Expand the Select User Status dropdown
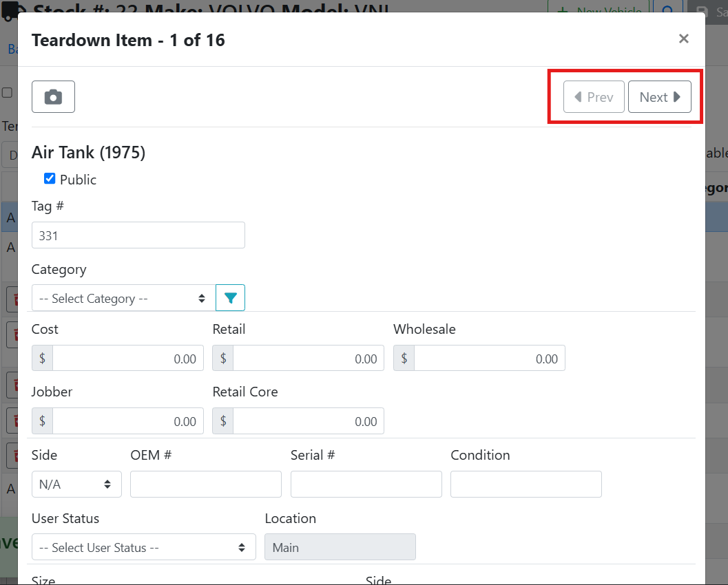 point(143,547)
